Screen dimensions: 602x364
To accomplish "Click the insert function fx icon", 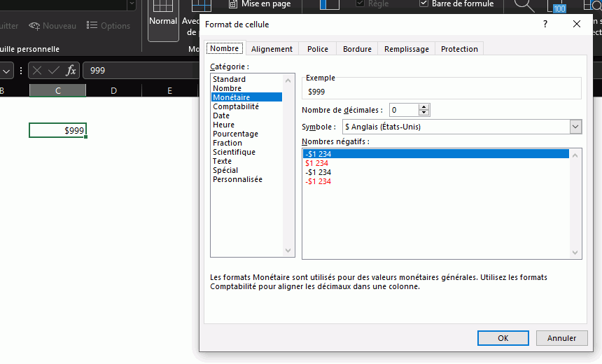I will coord(71,71).
